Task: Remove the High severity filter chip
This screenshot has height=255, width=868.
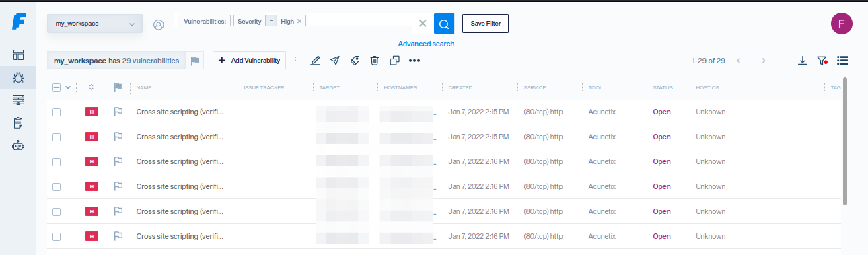Action: [299, 21]
